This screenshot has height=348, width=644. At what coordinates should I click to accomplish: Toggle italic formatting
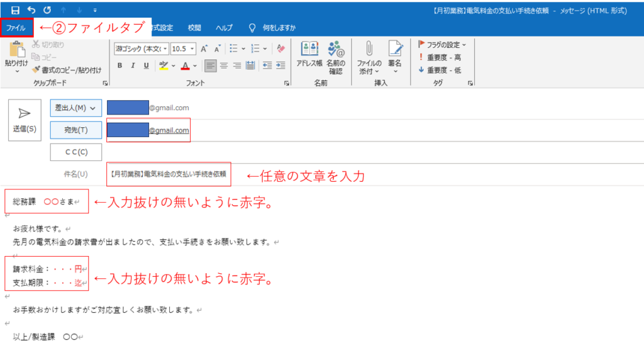click(133, 65)
